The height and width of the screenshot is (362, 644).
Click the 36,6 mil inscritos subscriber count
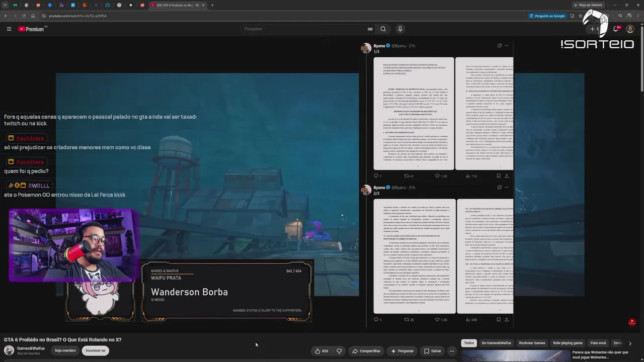click(x=28, y=353)
